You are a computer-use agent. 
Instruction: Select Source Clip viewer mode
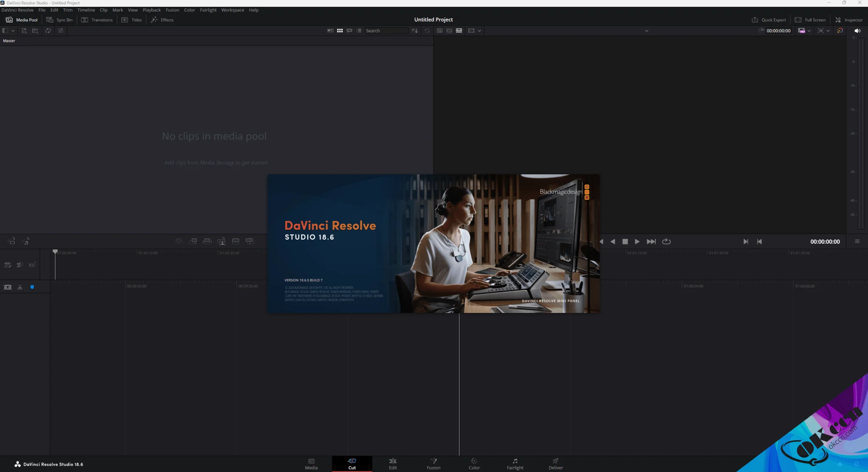pos(440,31)
